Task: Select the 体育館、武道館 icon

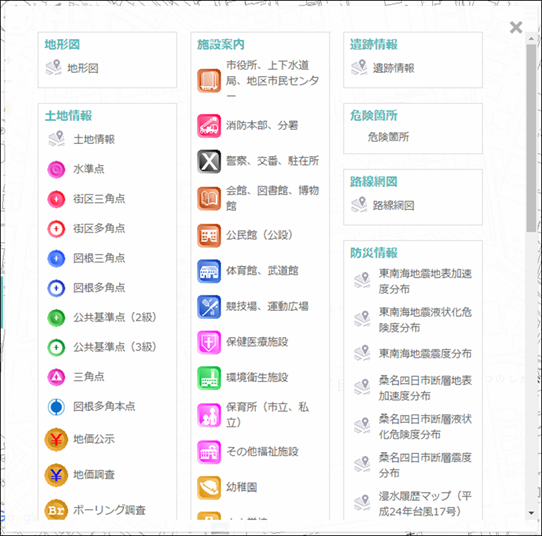Action: tap(209, 271)
